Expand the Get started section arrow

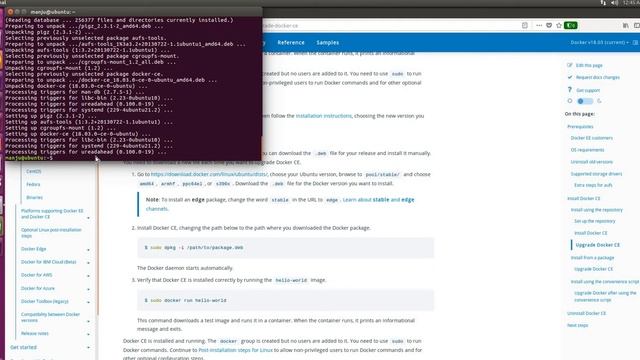point(88,348)
